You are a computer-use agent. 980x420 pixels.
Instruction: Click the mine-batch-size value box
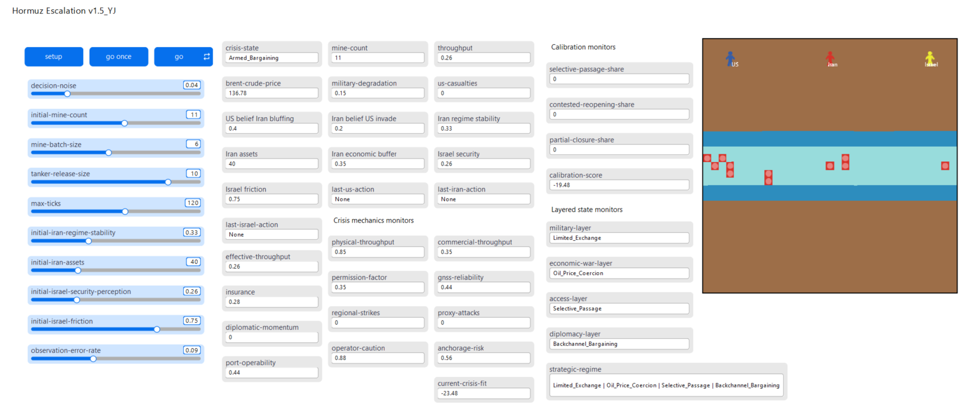pos(193,144)
